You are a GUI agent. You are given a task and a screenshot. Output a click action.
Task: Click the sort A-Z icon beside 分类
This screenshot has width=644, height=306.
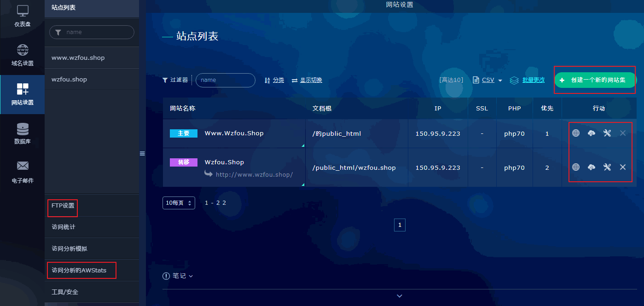(267, 80)
